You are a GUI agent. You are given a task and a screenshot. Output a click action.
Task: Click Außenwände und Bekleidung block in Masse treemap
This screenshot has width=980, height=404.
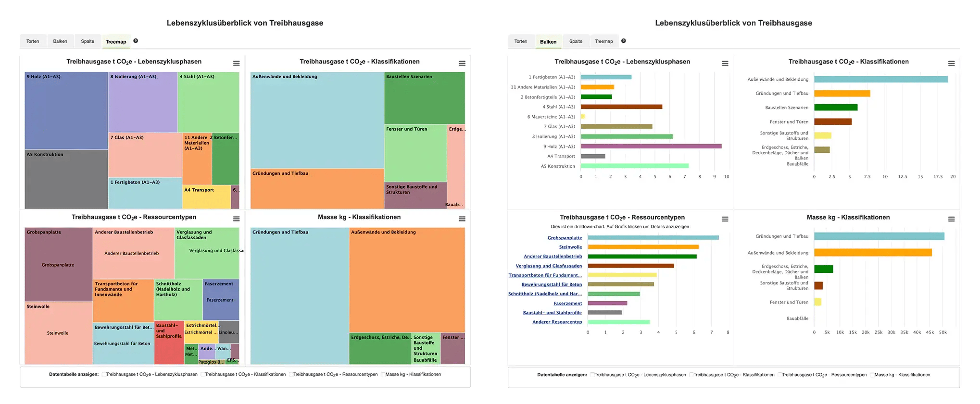[407, 280]
